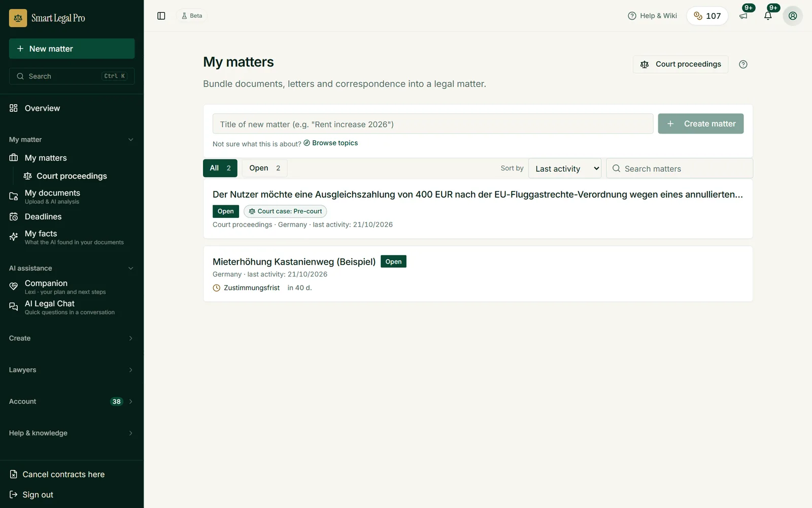The height and width of the screenshot is (508, 812).
Task: Click the Smart Legal Pro scales logo
Action: pyautogui.click(x=18, y=18)
